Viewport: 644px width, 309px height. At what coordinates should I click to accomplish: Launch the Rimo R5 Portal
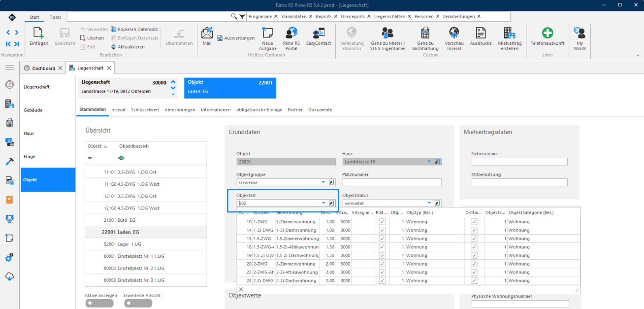(291, 33)
